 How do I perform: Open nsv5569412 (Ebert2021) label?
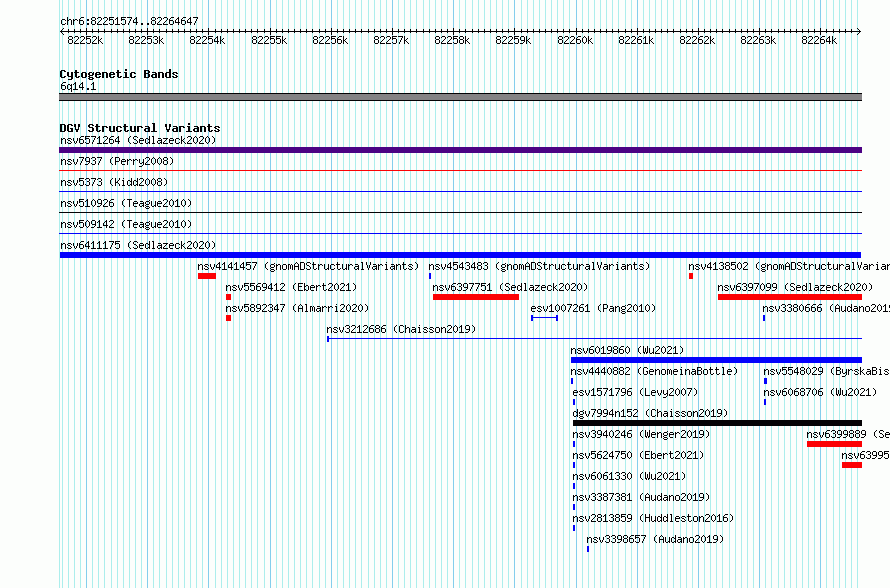[291, 287]
